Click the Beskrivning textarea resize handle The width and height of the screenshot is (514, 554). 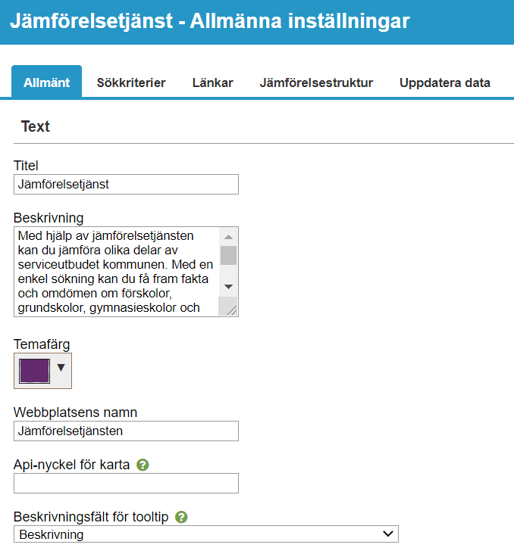pyautogui.click(x=231, y=310)
